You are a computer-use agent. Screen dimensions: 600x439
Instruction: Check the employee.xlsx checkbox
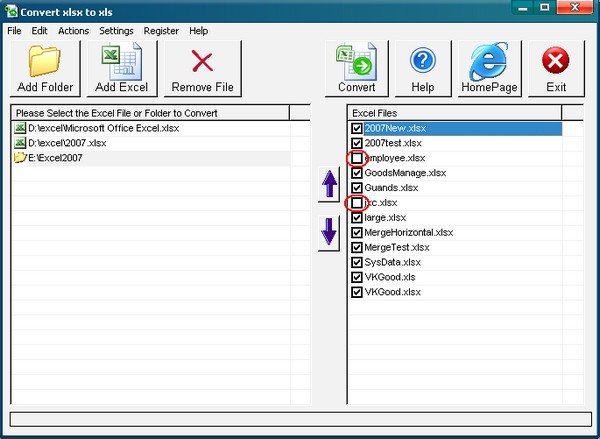[357, 158]
